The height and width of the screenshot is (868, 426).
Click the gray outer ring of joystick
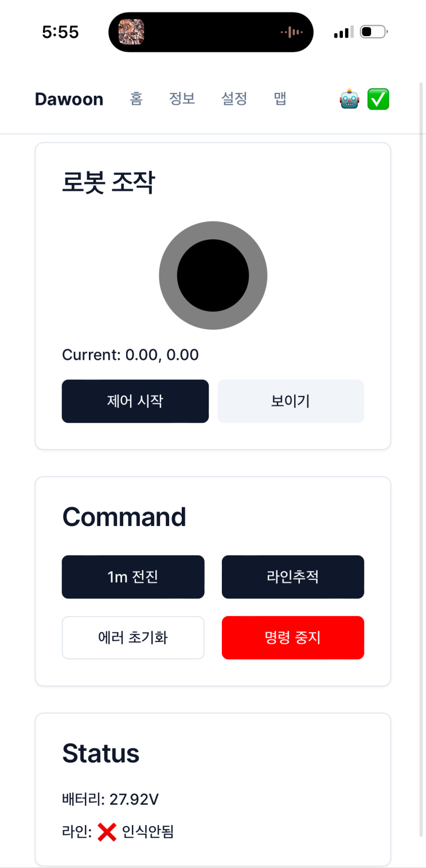[167, 276]
